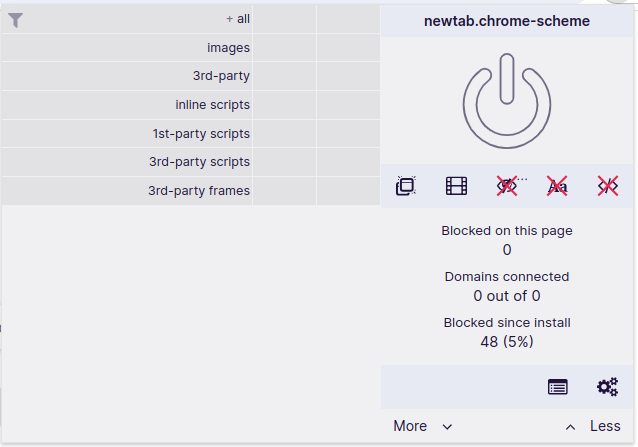Open the logger icon
Image resolution: width=638 pixels, height=447 pixels.
[x=557, y=387]
